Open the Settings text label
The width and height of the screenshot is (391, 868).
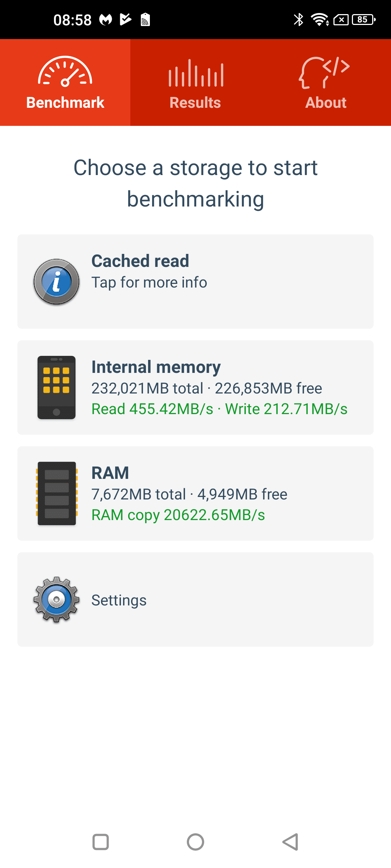(x=119, y=600)
